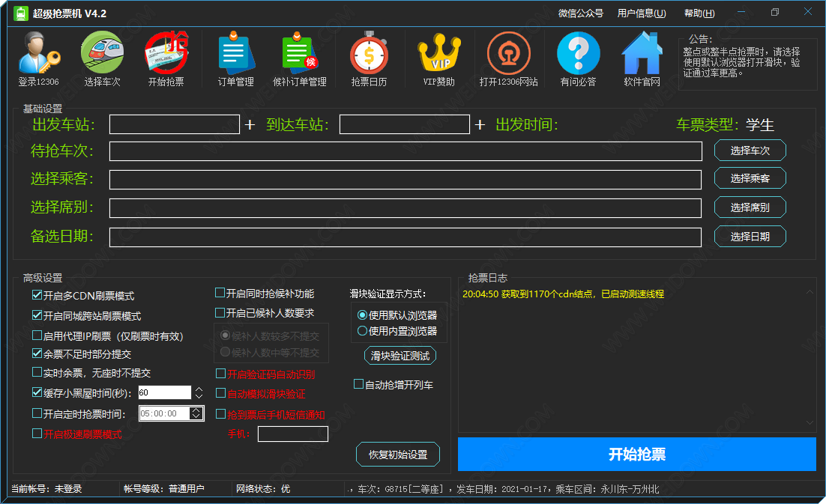Screen dimensions: 826x504
Task: Add another departure station with the plus sign
Action: point(250,124)
